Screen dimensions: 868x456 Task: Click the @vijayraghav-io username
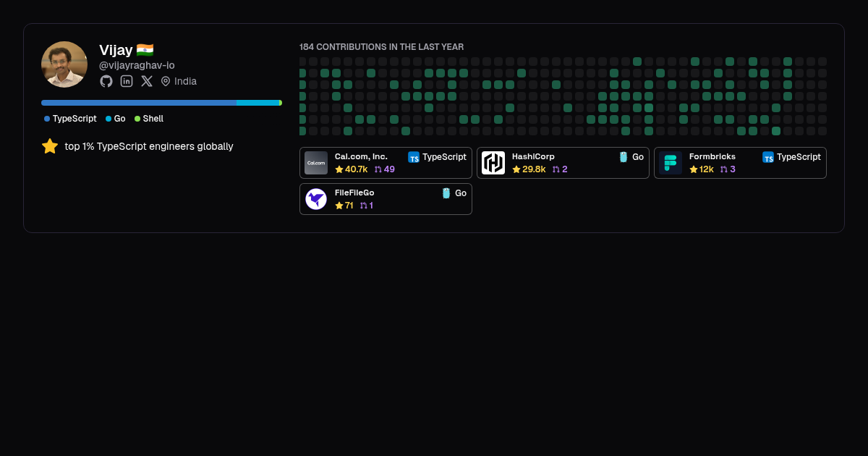(137, 65)
